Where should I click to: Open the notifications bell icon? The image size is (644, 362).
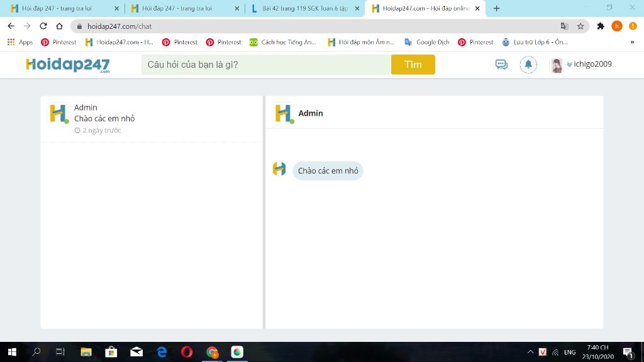coord(528,65)
